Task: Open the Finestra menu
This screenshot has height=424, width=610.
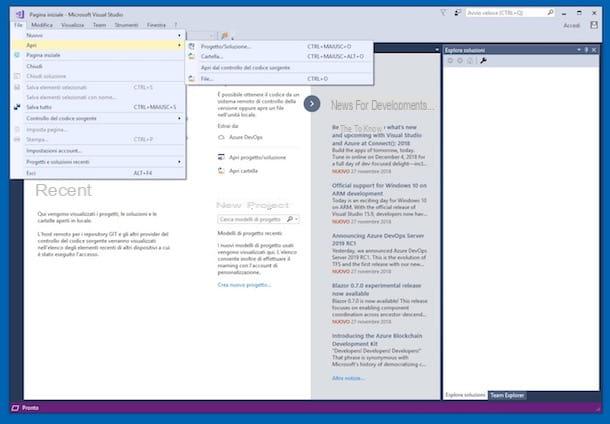Action: coord(156,25)
